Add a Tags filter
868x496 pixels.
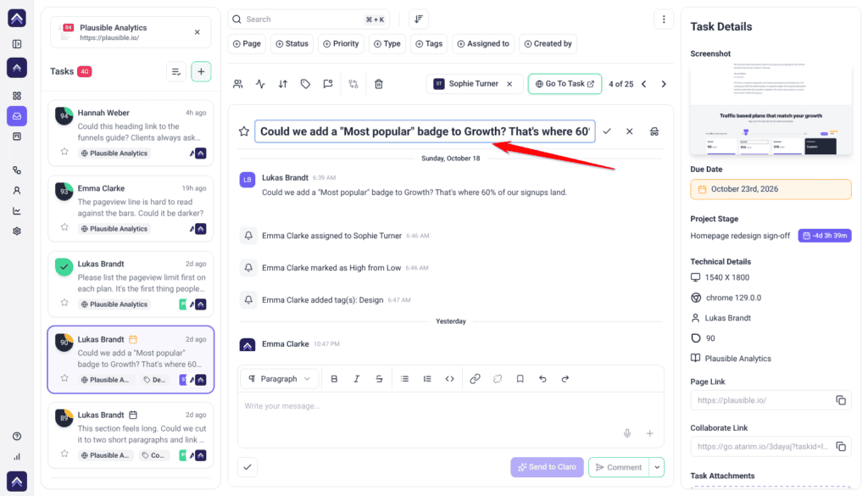pyautogui.click(x=429, y=44)
